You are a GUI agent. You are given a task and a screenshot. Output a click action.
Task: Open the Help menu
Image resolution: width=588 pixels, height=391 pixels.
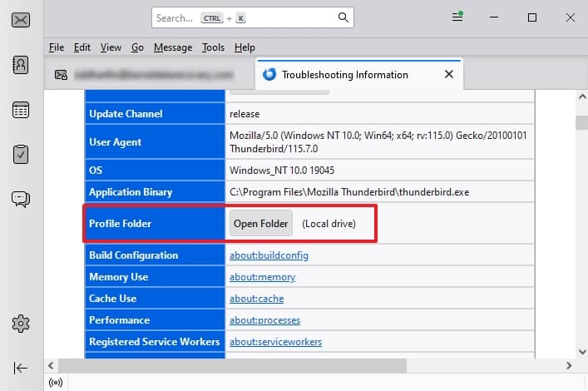(245, 47)
